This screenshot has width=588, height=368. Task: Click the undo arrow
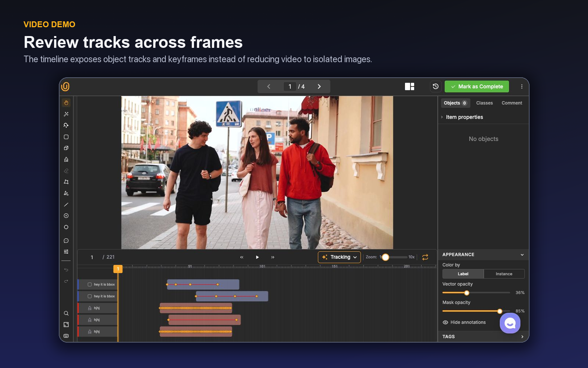coord(66,270)
